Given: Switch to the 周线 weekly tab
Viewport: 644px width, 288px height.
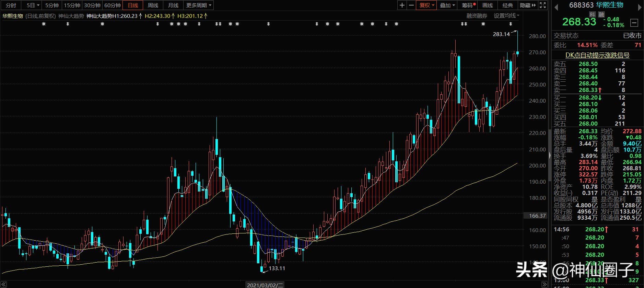Looking at the screenshot, I should pyautogui.click(x=153, y=5).
